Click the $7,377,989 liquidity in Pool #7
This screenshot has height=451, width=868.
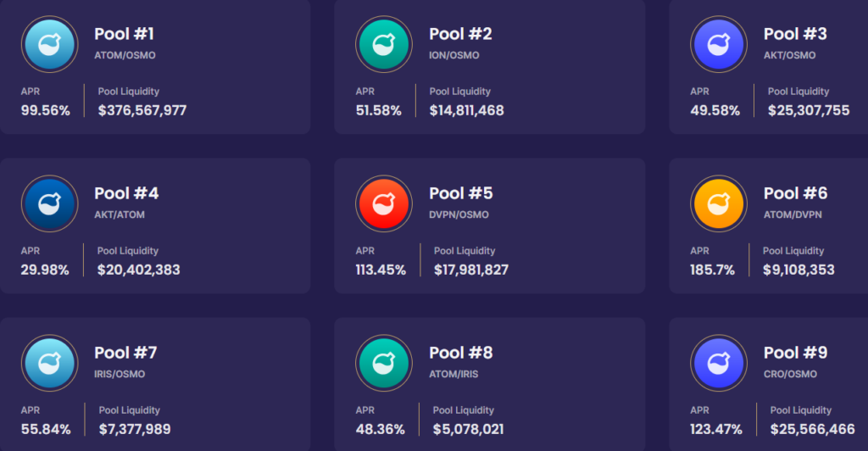coord(135,429)
